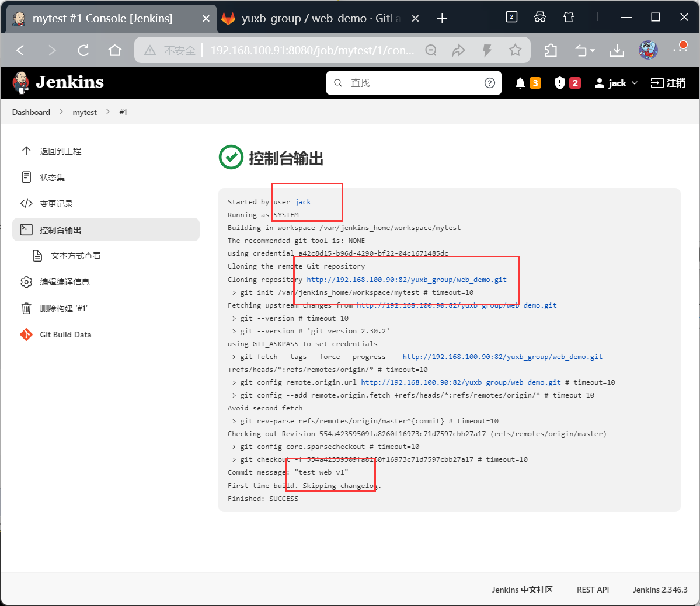Open a new browser tab
This screenshot has width=700, height=606.
click(442, 18)
